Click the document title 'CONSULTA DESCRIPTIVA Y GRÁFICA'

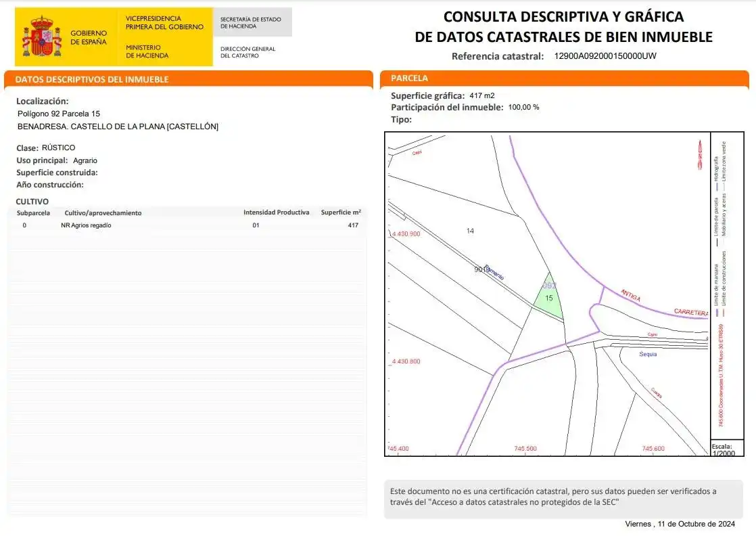pyautogui.click(x=563, y=16)
